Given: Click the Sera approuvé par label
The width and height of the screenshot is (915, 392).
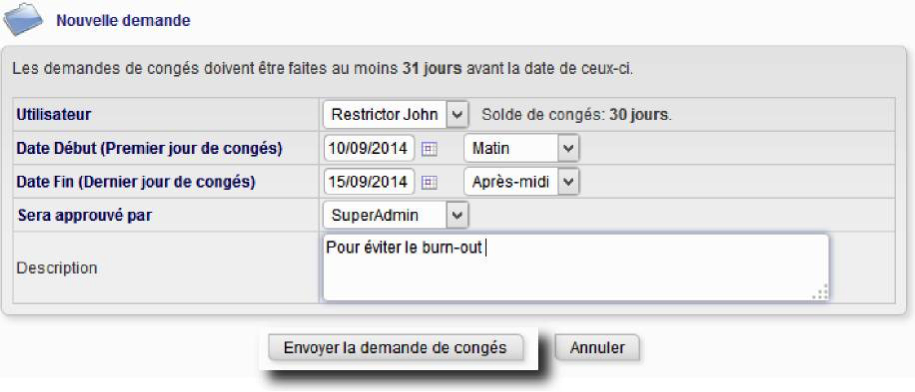Looking at the screenshot, I should [85, 216].
